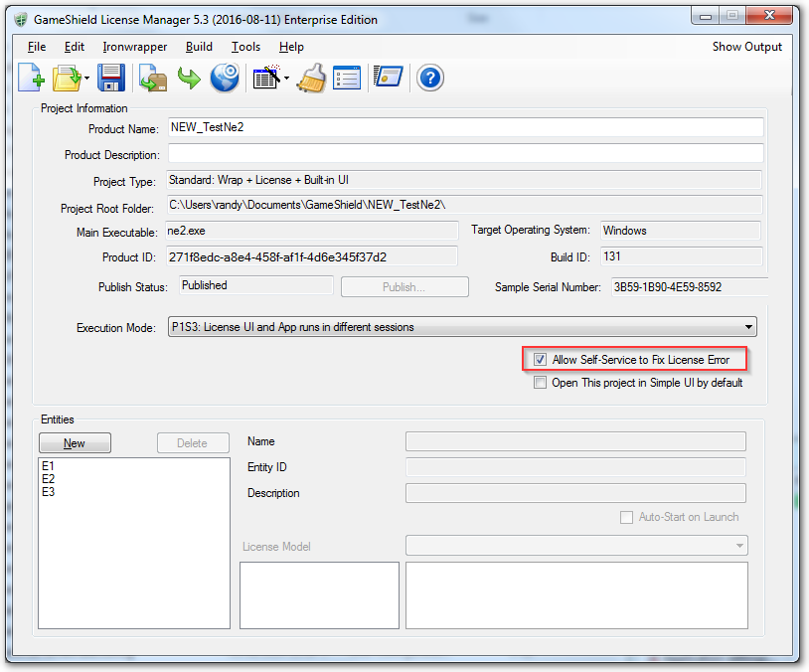The height and width of the screenshot is (672, 809).
Task: Click the GameShield shield icon in title bar
Action: tap(21, 20)
